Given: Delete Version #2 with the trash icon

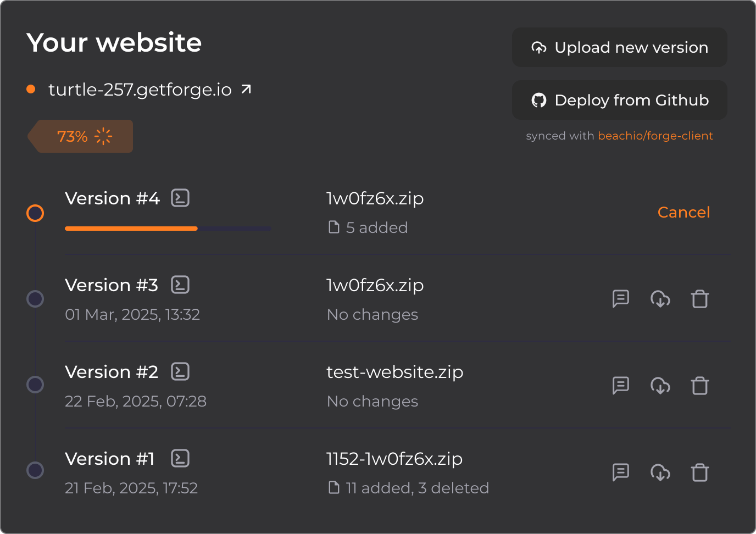Looking at the screenshot, I should pos(700,386).
